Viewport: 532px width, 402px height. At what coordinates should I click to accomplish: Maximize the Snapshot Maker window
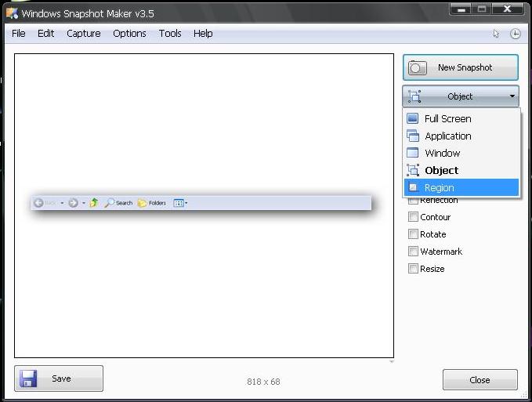[x=481, y=9]
